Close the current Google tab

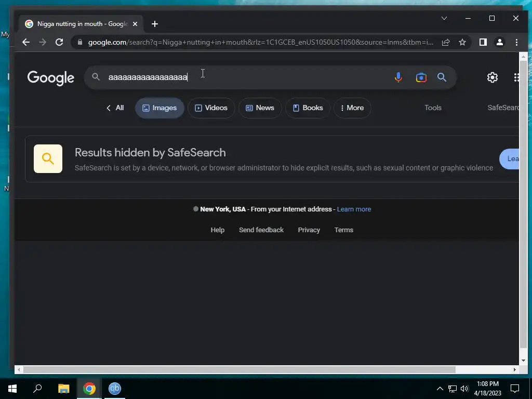[135, 24]
